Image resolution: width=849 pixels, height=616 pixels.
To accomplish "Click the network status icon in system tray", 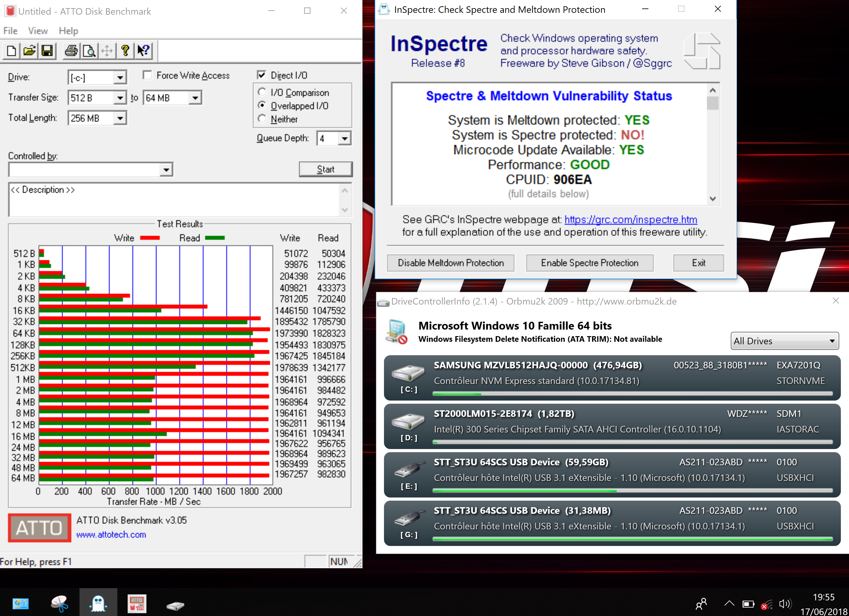I will (766, 604).
